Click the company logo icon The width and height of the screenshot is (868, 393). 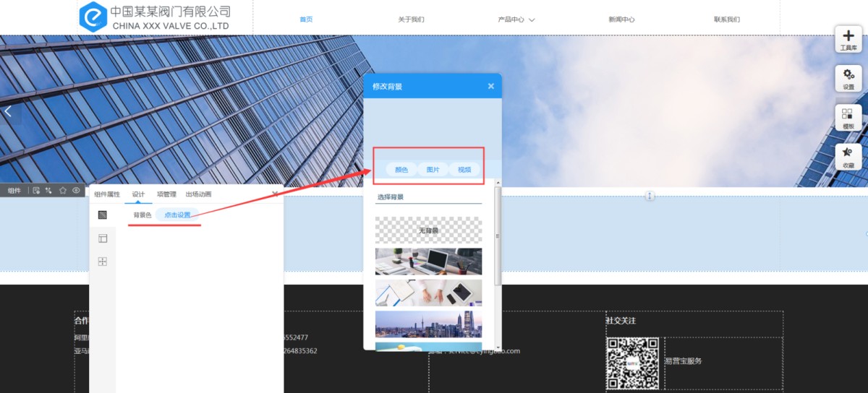click(93, 17)
